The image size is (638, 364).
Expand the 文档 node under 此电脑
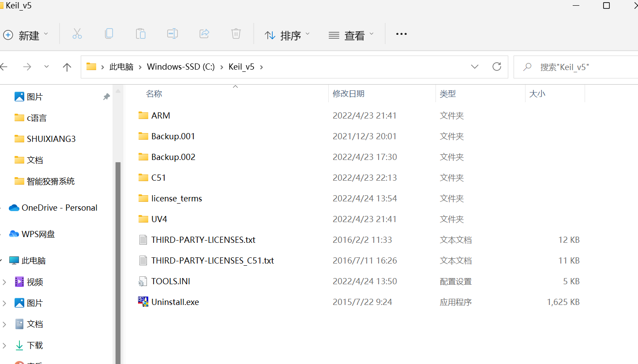tap(4, 324)
